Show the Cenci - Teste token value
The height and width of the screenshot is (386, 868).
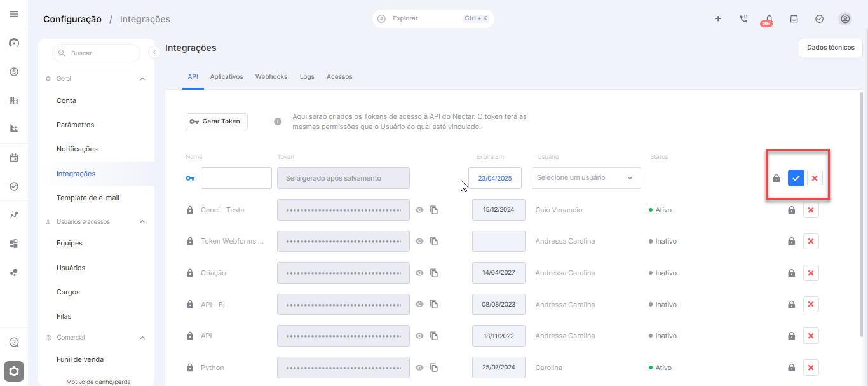click(419, 210)
